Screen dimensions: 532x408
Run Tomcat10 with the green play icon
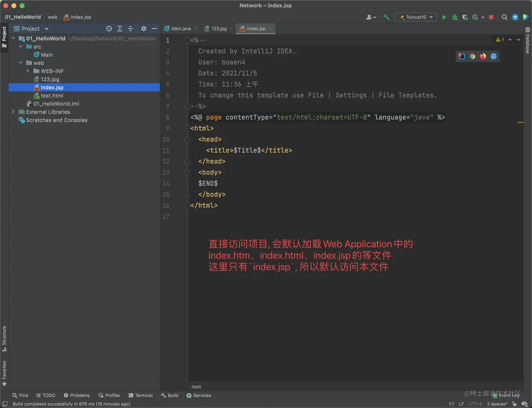click(x=444, y=17)
